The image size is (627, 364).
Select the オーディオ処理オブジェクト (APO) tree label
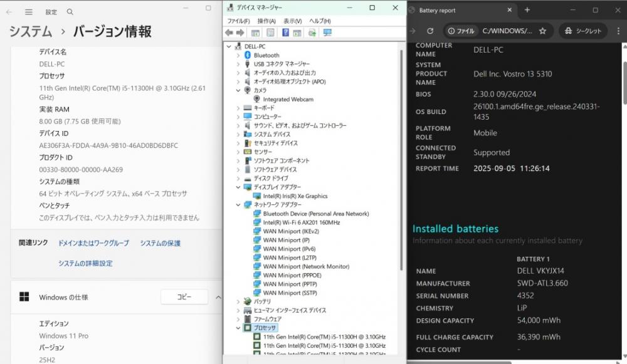290,81
